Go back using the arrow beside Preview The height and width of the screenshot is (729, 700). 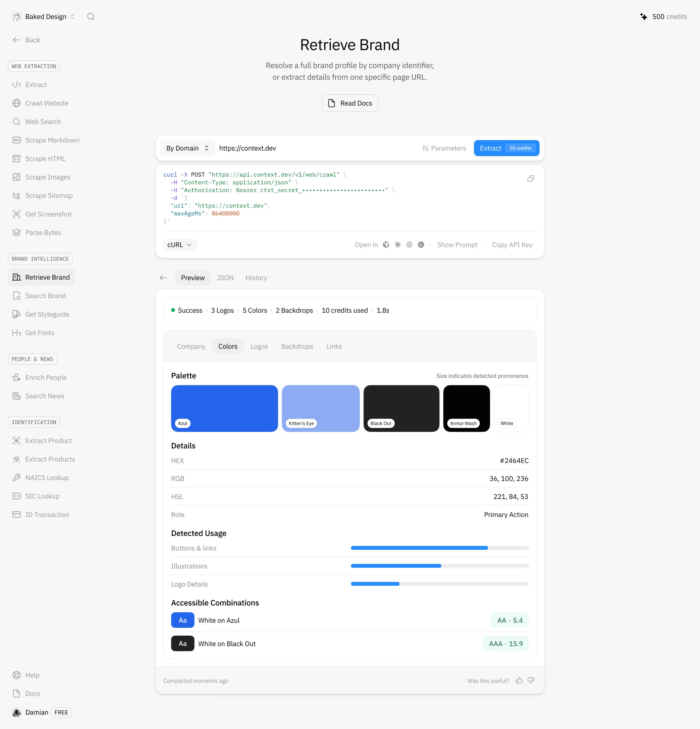tap(163, 278)
